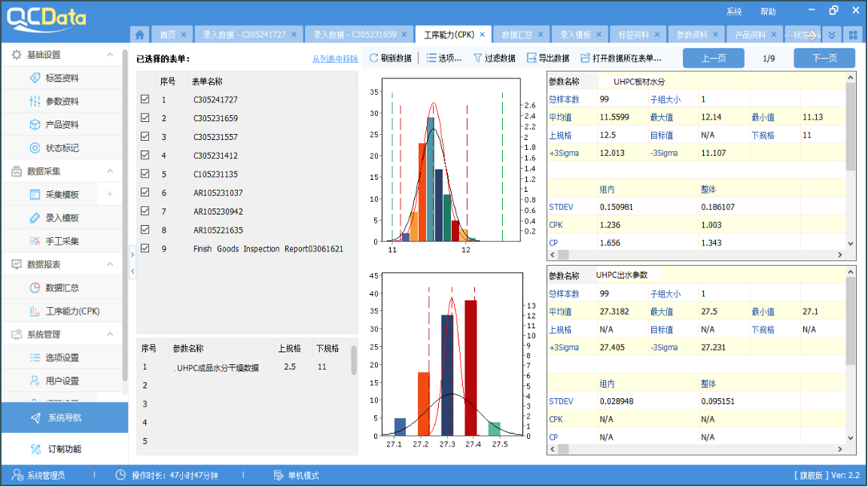The image size is (868, 487).
Task: Click the 下一页 button
Action: click(824, 58)
